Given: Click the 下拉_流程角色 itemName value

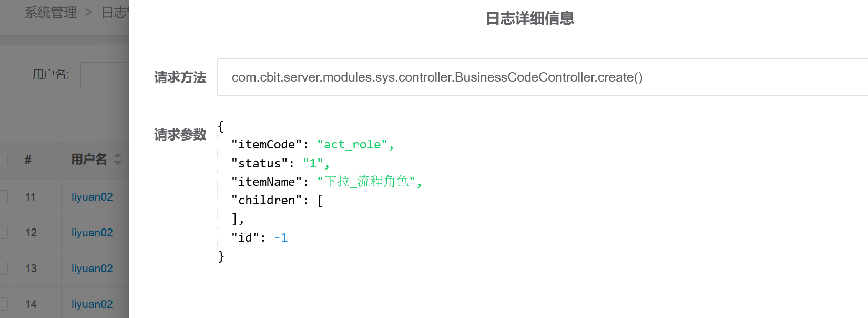Looking at the screenshot, I should pos(366,182).
